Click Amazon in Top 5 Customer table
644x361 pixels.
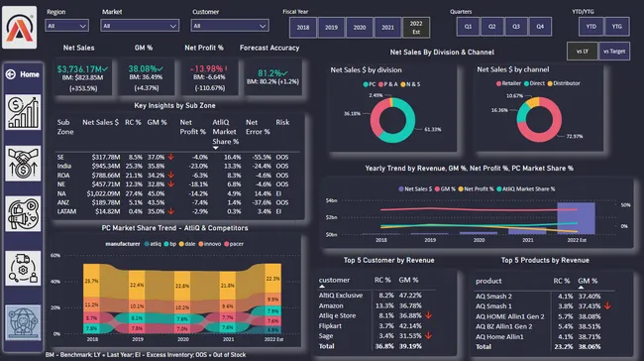331,305
